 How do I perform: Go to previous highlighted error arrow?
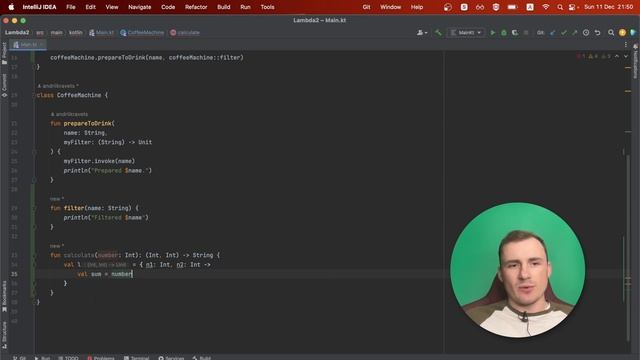coord(617,56)
